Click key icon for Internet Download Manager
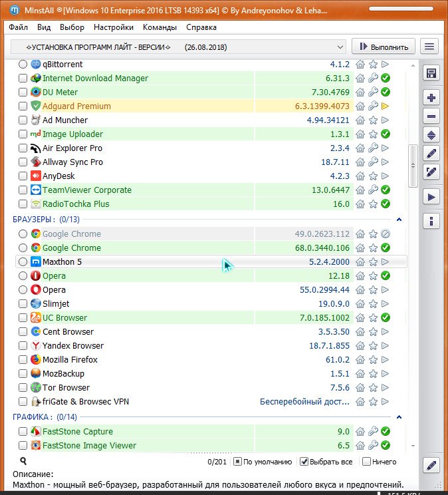 pos(374,78)
